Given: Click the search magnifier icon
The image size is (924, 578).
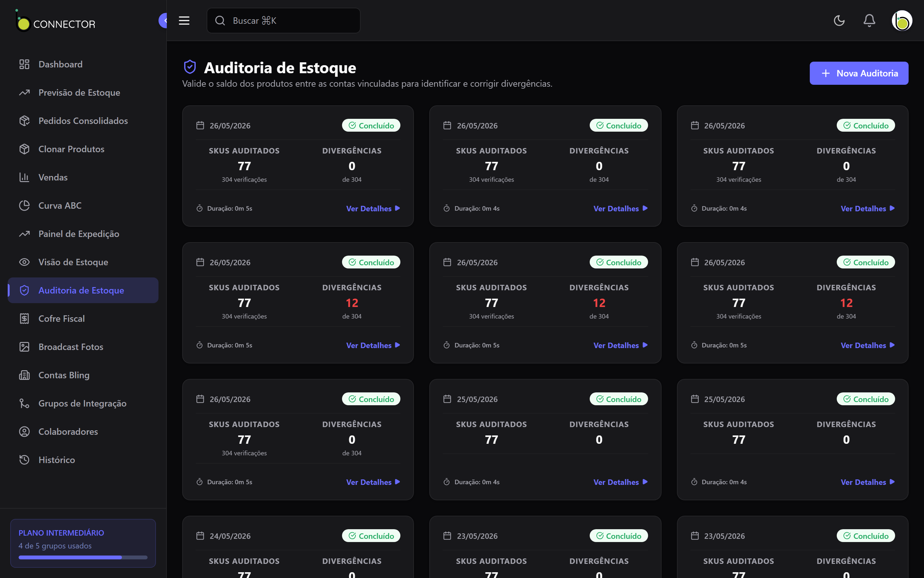Looking at the screenshot, I should point(220,21).
